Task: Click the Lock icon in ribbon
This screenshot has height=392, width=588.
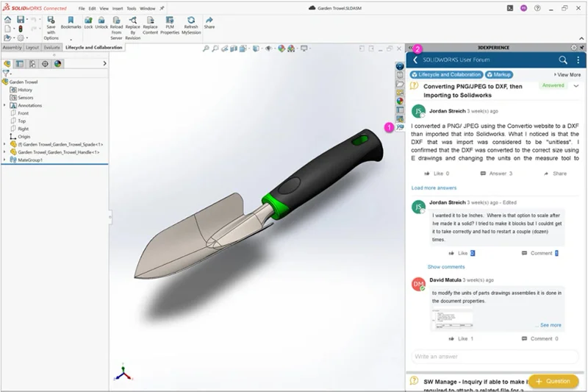Action: 88,21
